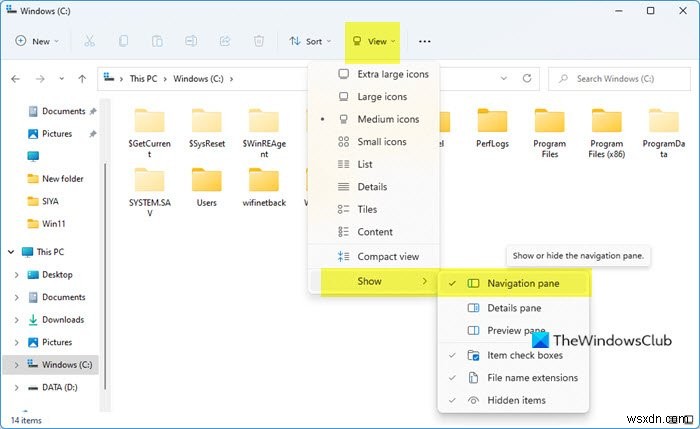
Task: Toggle the Preview pane option
Action: (513, 331)
